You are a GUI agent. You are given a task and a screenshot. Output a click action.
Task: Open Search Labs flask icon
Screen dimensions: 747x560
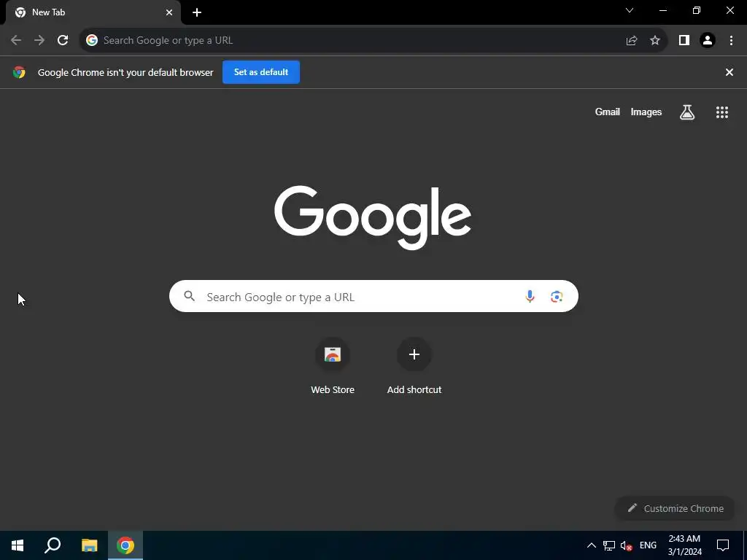coord(687,112)
